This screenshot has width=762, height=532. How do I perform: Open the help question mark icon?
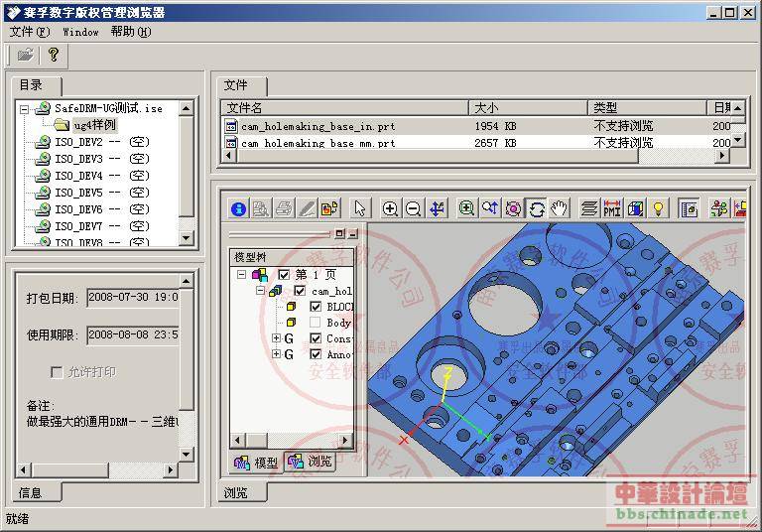[x=54, y=55]
